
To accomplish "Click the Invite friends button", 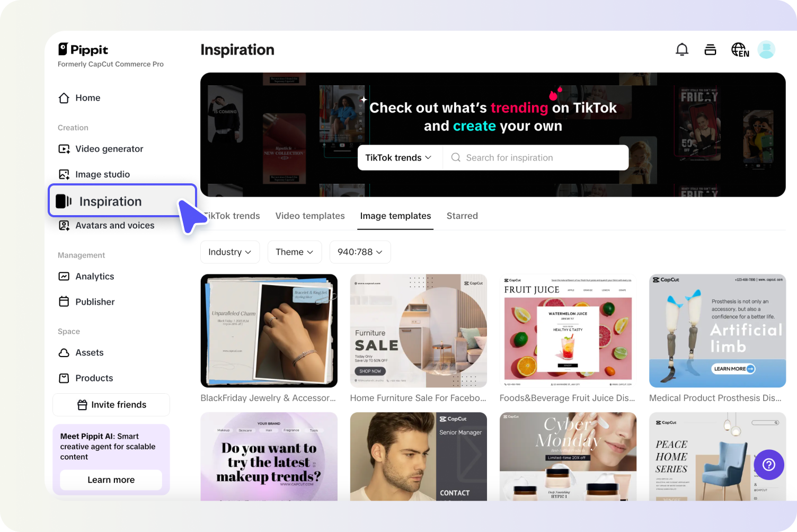I will pos(111,405).
